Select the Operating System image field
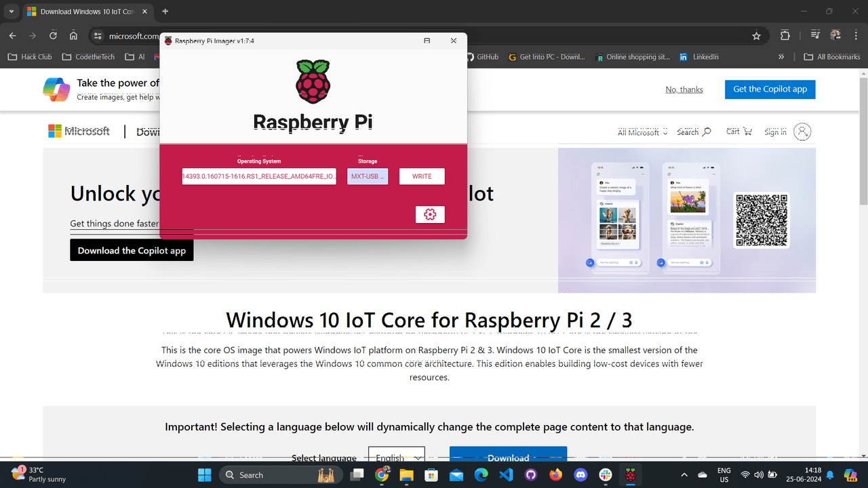The image size is (868, 488). click(x=259, y=176)
